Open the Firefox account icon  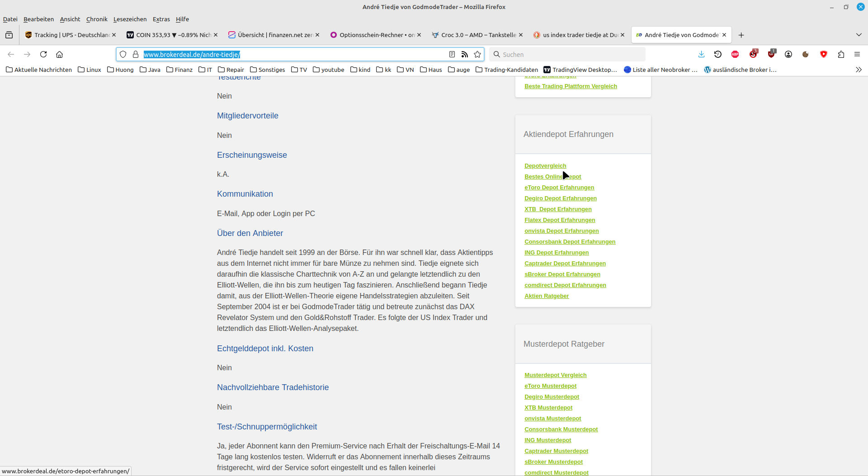(788, 54)
